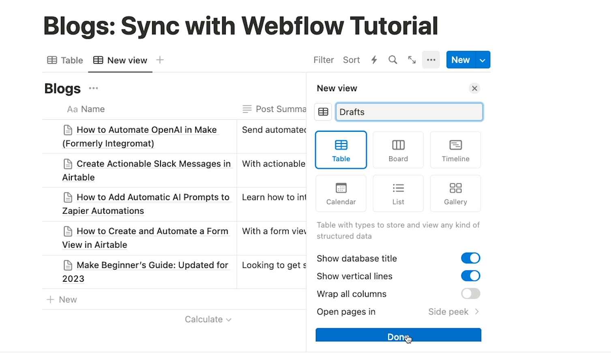
Task: Click page icon of Make Beginner's Guide row
Action: 68,265
